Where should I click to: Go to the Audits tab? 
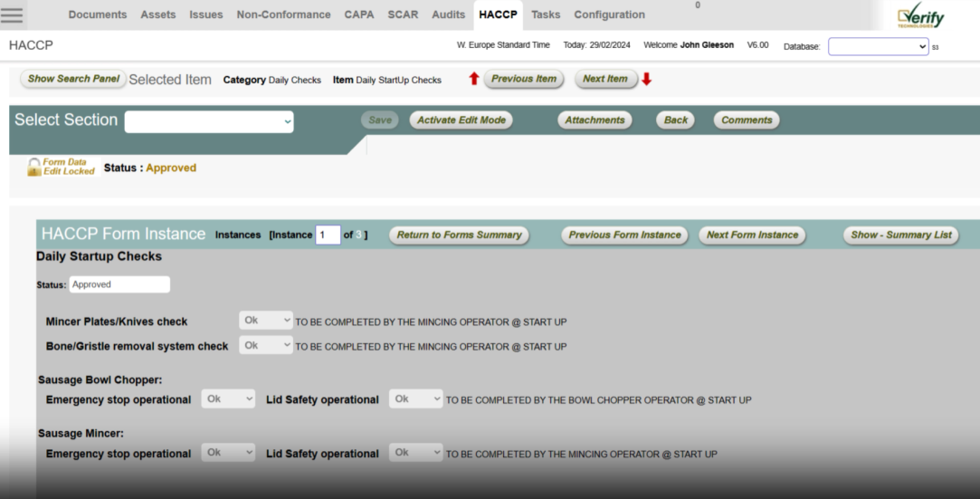tap(448, 14)
